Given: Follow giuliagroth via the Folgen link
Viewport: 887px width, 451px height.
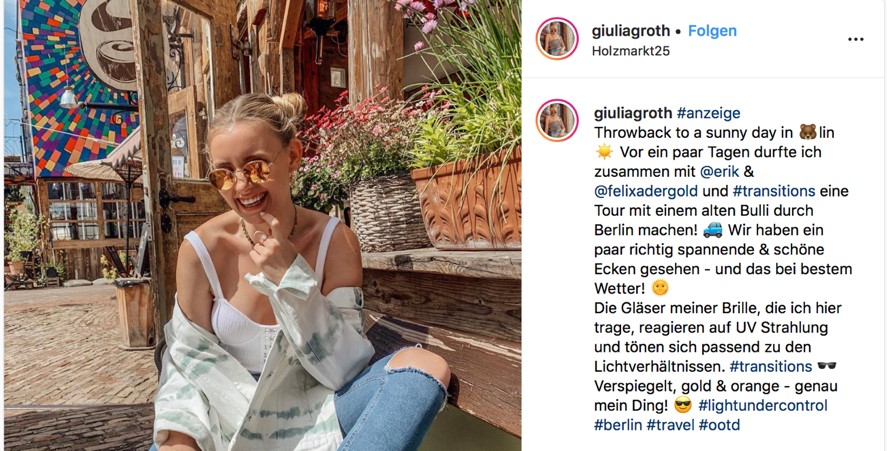Looking at the screenshot, I should [712, 31].
